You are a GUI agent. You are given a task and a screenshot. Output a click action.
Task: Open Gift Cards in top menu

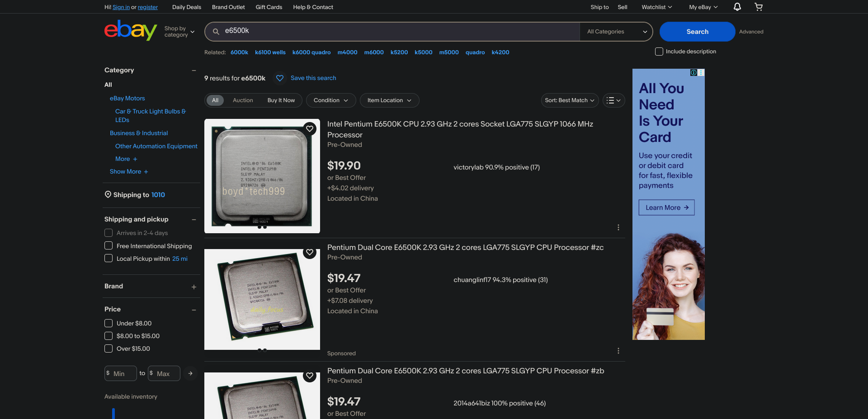[x=269, y=7]
